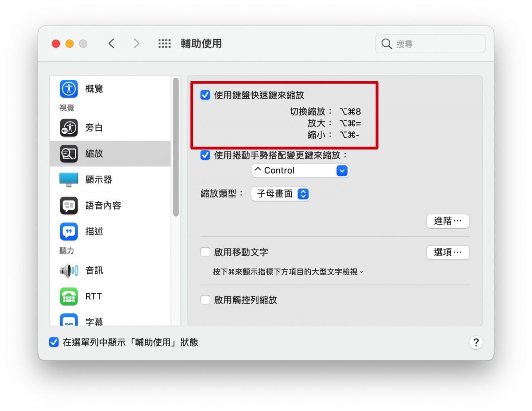Select RTT label in sidebar
532x411 pixels.
[94, 296]
